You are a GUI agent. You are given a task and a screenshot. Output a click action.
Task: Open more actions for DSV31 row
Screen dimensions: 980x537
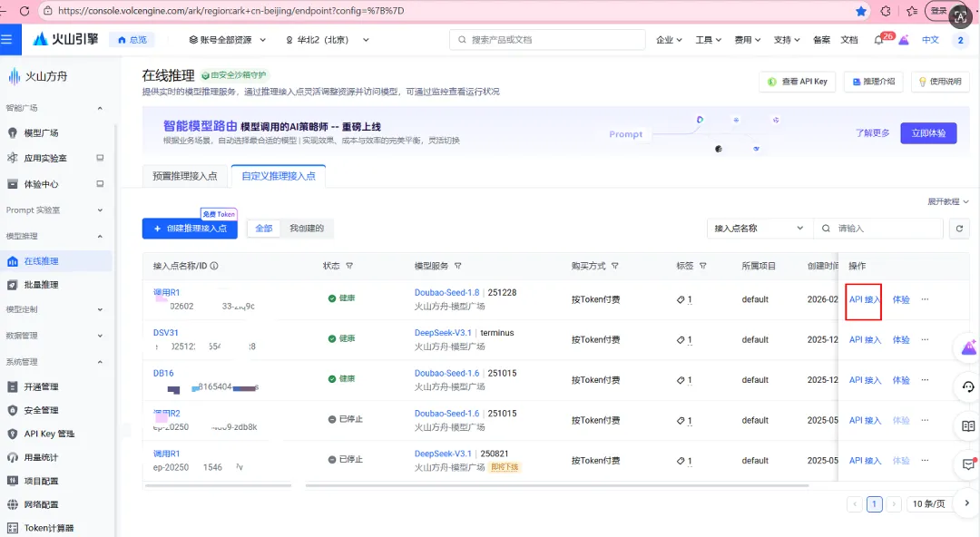925,339
